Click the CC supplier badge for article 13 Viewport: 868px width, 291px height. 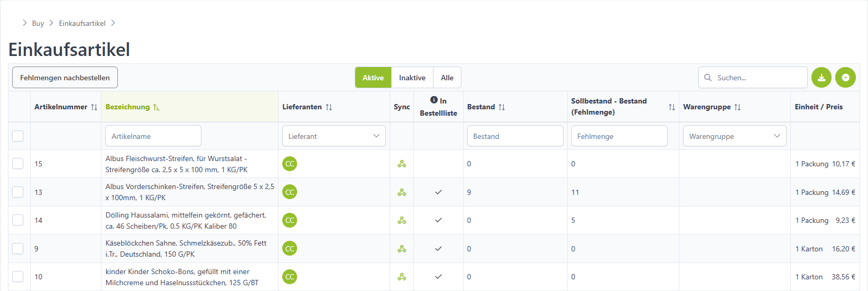(x=290, y=192)
